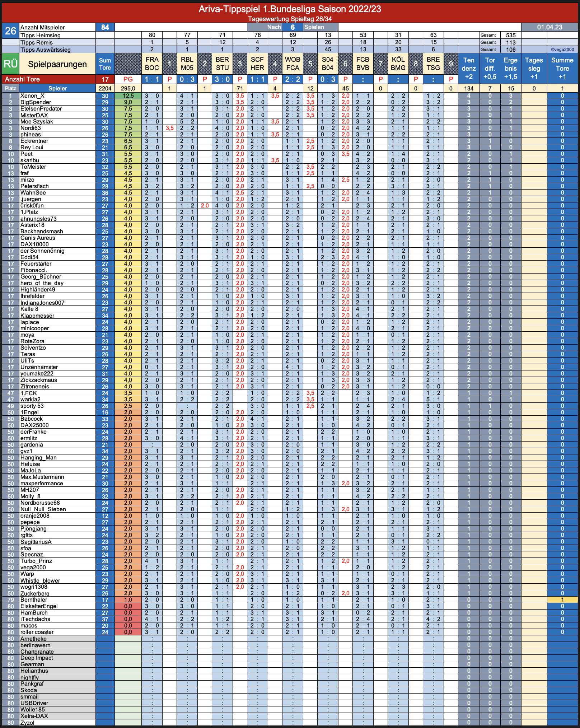Click the 'Platz' column header
Viewport: 580px width, 728px height.
[10, 88]
